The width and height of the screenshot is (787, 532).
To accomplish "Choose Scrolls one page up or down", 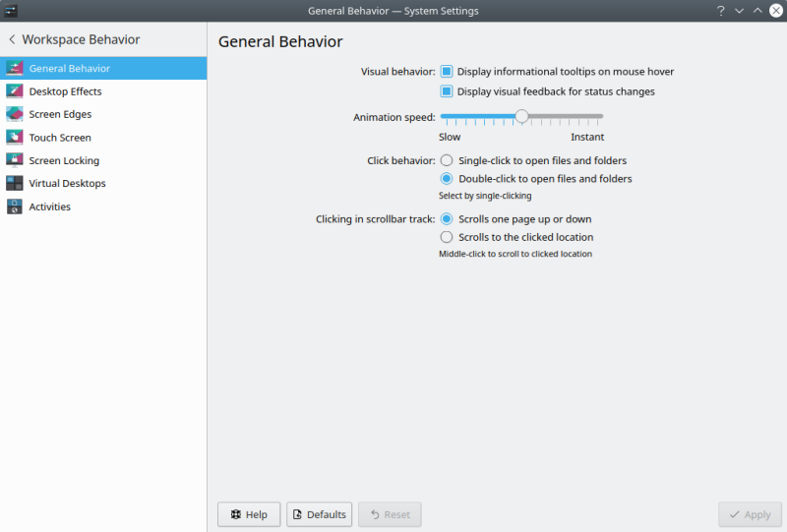I will (x=447, y=219).
